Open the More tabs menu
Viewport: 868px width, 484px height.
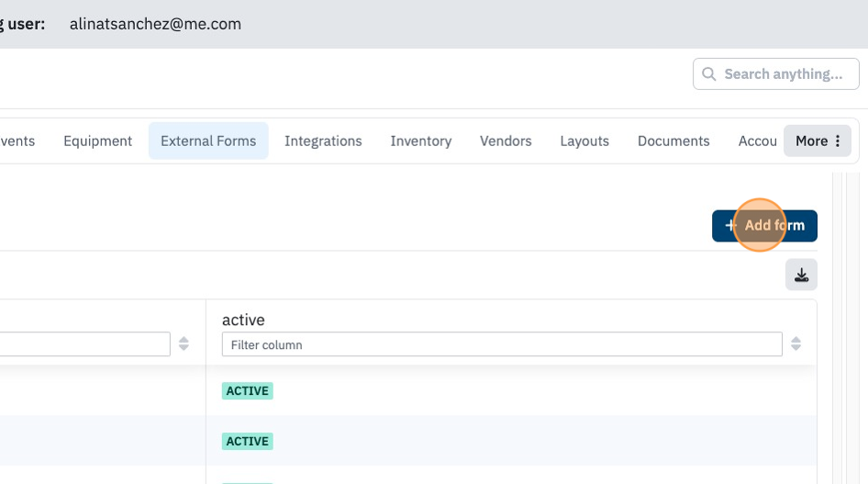(x=817, y=141)
